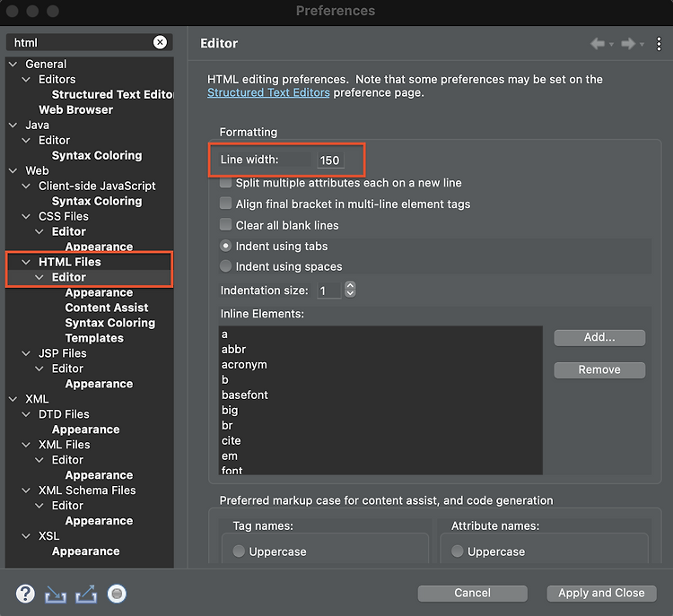This screenshot has width=673, height=616.
Task: Click the Indentation size field
Action: click(x=328, y=291)
